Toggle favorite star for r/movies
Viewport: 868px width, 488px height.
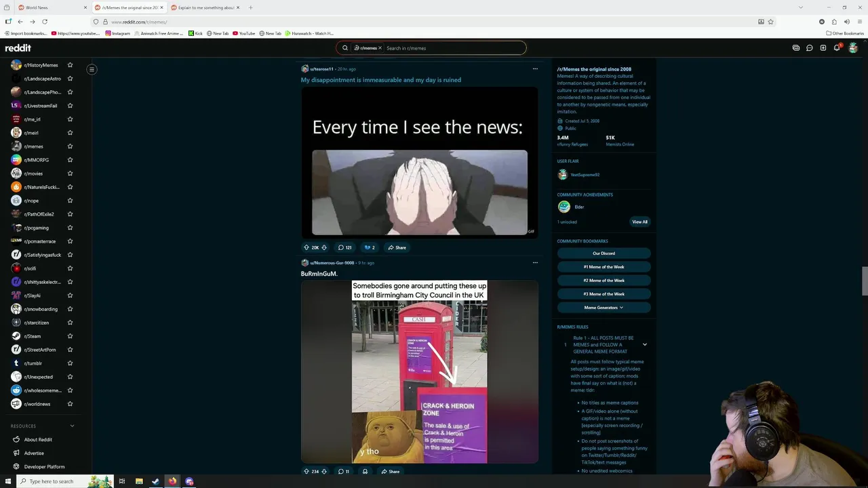70,174
